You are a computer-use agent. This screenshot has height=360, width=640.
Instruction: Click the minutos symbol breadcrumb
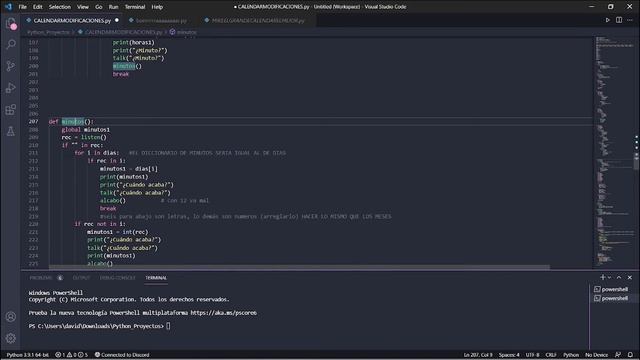pyautogui.click(x=187, y=32)
